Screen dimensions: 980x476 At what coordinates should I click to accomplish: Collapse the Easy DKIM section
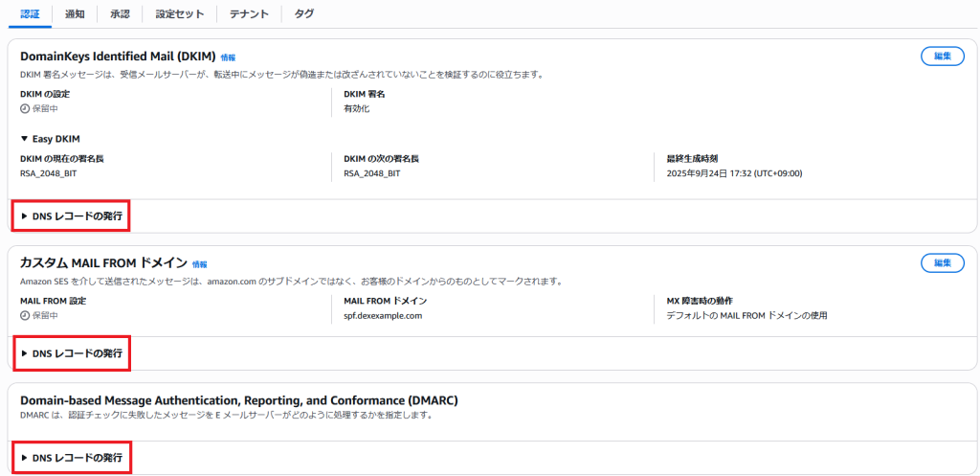click(x=57, y=139)
